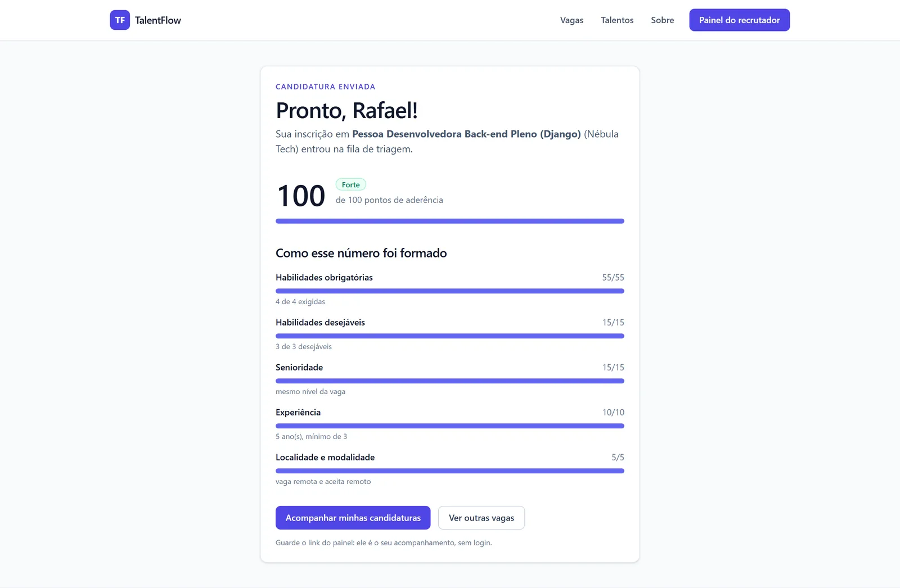Open the Sobre navigation link
The height and width of the screenshot is (588, 900).
pos(663,20)
